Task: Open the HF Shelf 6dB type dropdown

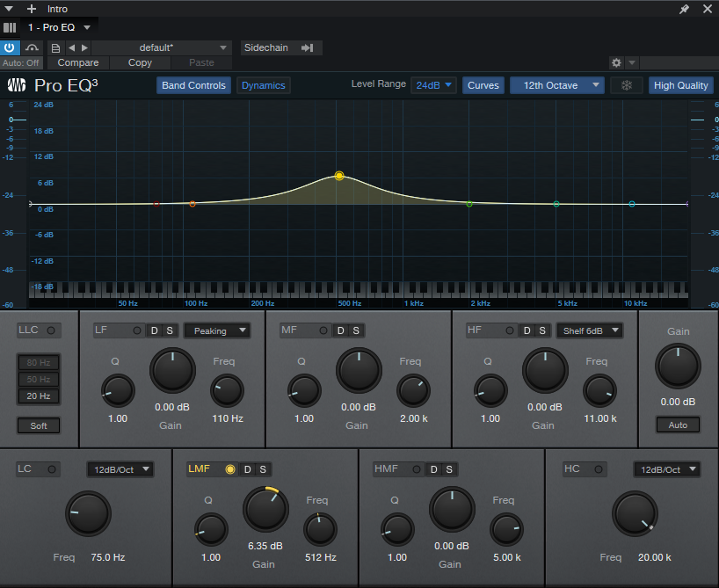Action: 589,330
